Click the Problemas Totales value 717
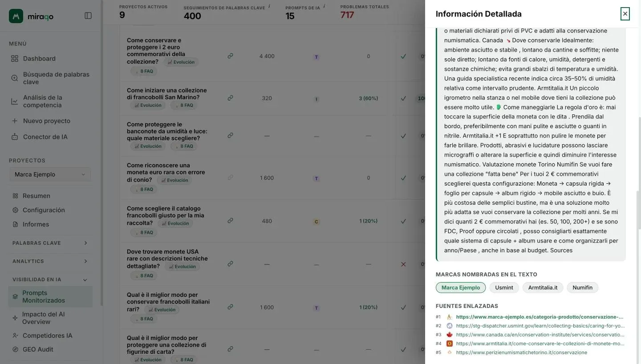 (x=347, y=15)
